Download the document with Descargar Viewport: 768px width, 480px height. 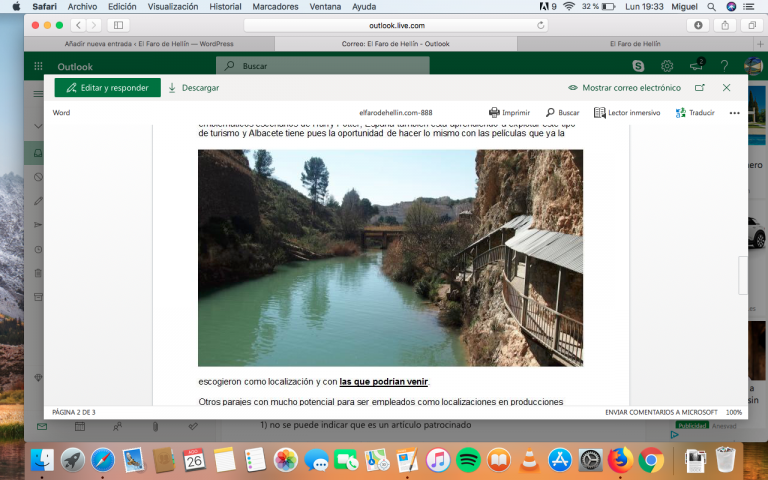click(193, 88)
